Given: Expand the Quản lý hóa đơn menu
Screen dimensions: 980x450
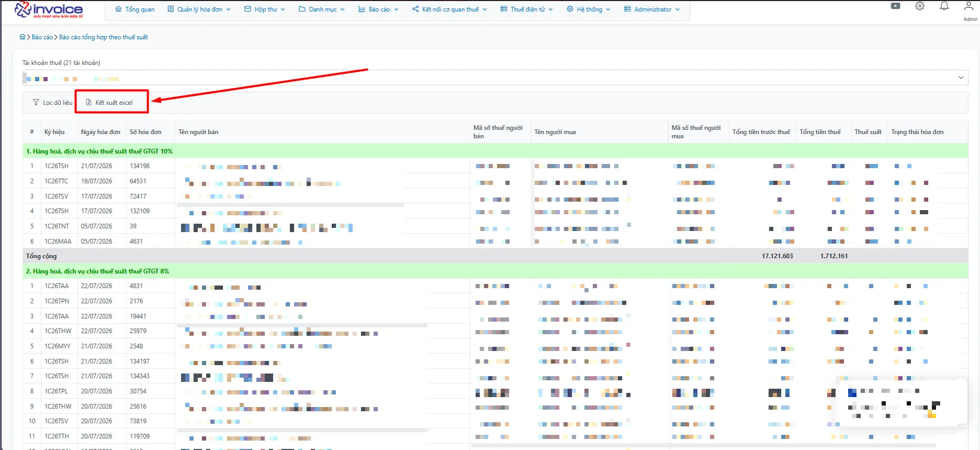Looking at the screenshot, I should click(199, 9).
